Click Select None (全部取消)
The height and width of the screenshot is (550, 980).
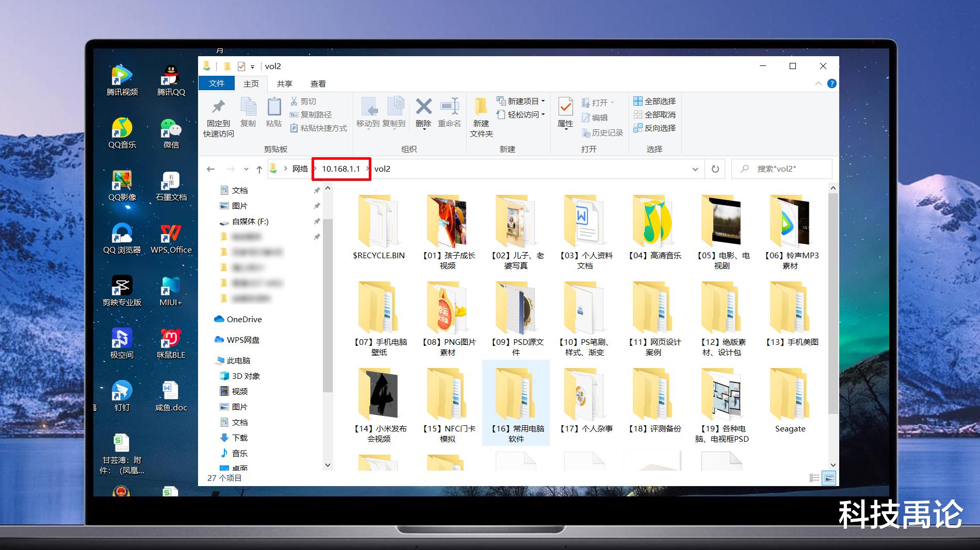(655, 114)
